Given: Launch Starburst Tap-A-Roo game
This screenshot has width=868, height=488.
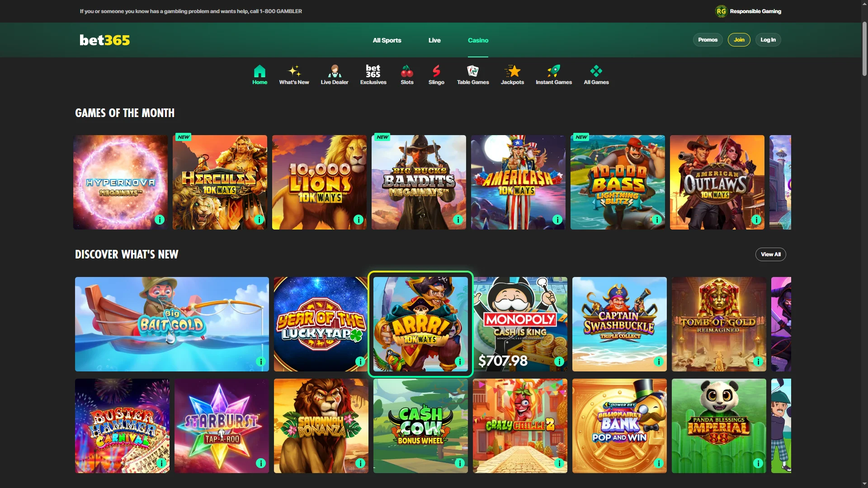Looking at the screenshot, I should pos(222,426).
